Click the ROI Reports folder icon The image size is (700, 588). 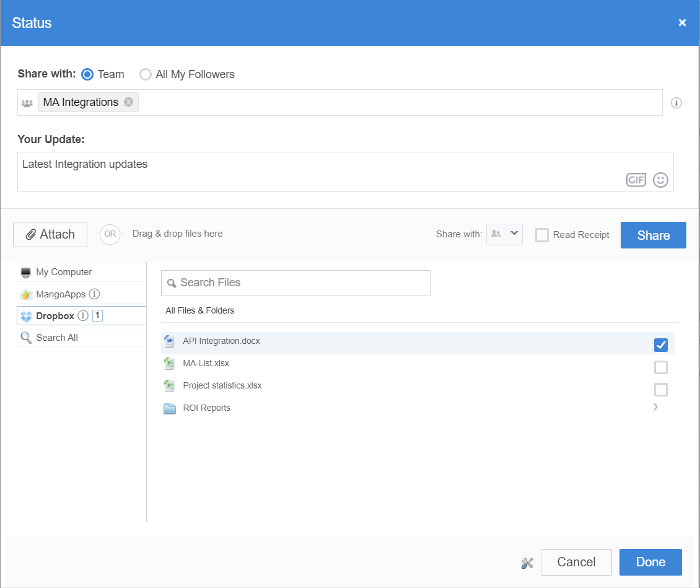click(170, 408)
